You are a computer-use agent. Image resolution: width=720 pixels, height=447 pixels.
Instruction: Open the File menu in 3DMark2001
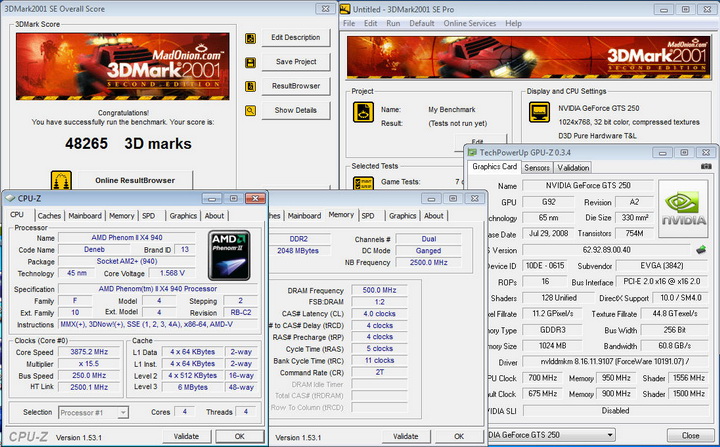coord(349,23)
